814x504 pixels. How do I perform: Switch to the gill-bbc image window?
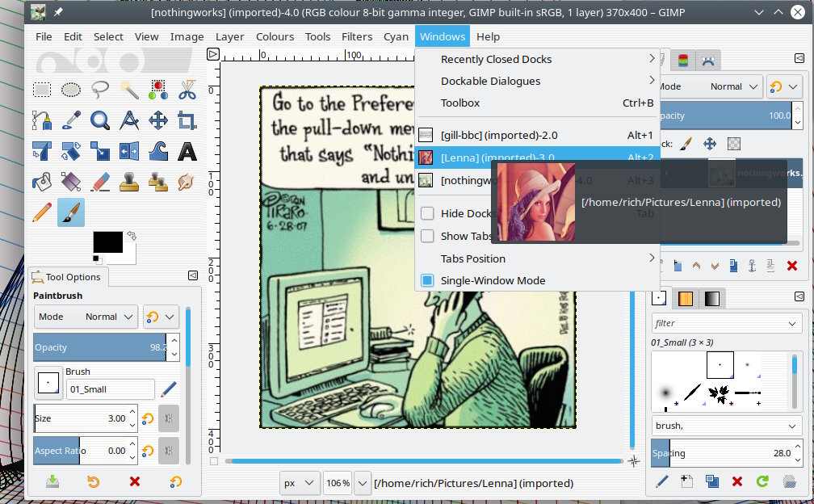[x=537, y=135]
